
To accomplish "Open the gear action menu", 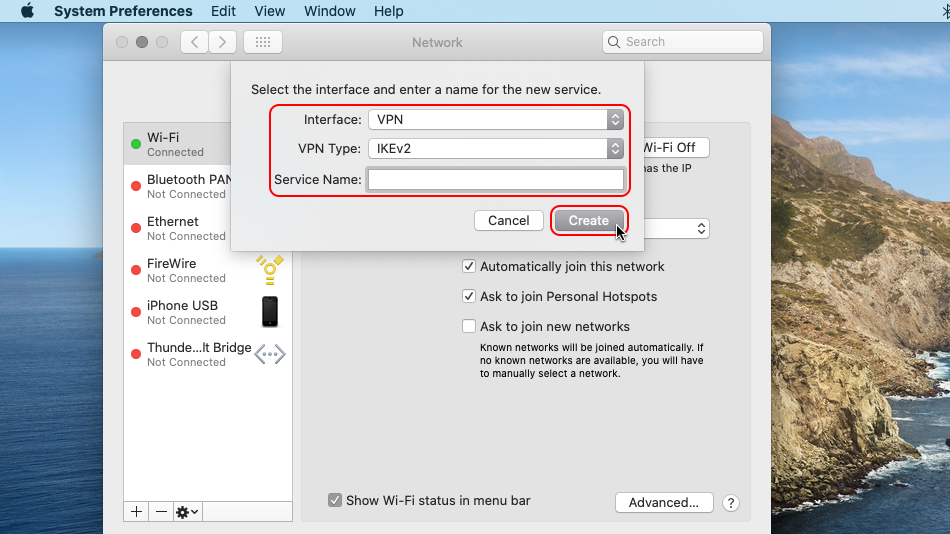I will [x=187, y=511].
